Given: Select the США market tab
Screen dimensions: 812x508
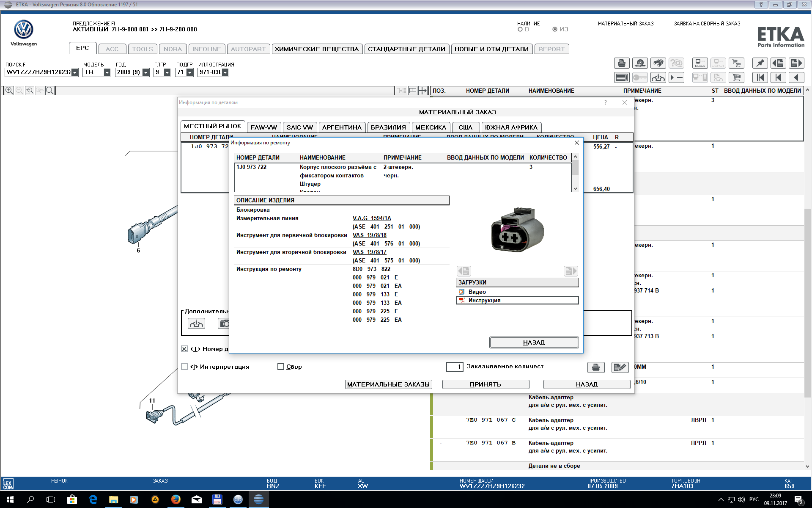Looking at the screenshot, I should [466, 127].
